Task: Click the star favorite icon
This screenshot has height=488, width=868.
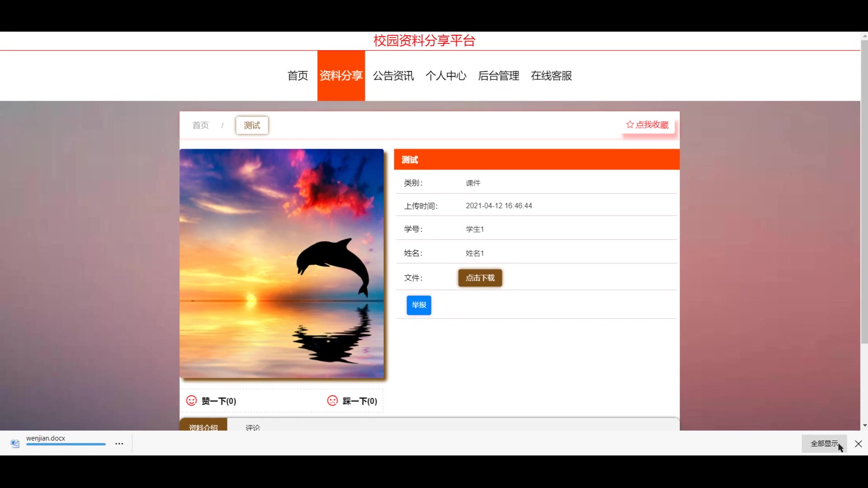Action: [630, 124]
